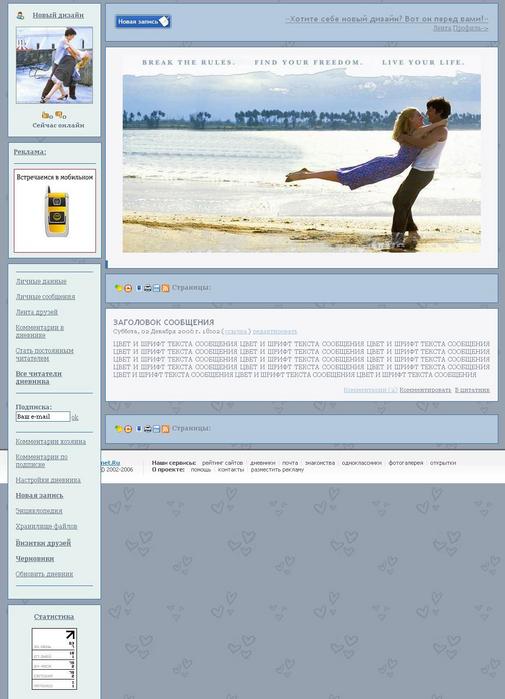
Task: Open the avatar image of the dancing couple
Action: 54,65
